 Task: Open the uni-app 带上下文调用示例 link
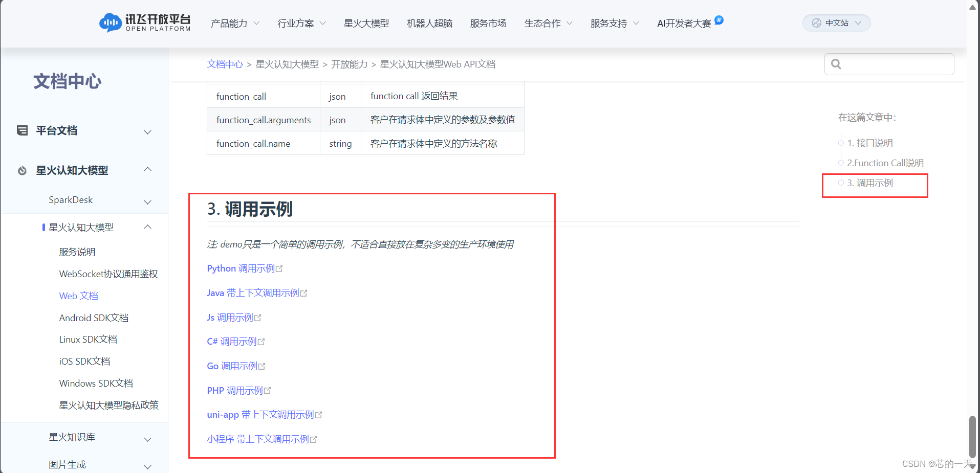(260, 415)
